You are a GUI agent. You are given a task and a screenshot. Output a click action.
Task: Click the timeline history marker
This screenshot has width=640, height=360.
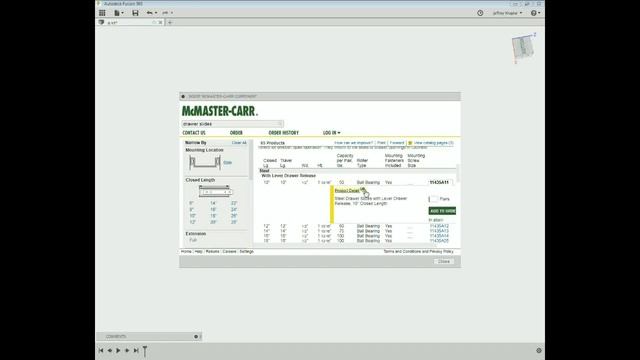tap(145, 351)
